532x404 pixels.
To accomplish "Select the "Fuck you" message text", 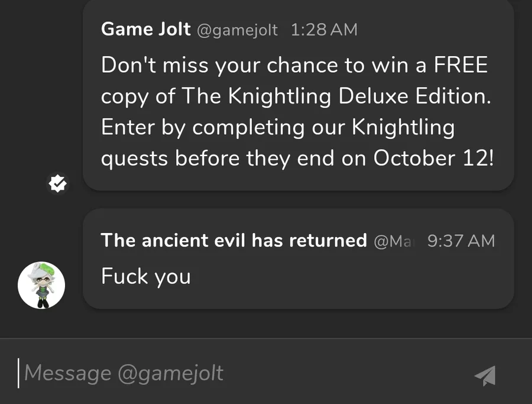I will 145,276.
